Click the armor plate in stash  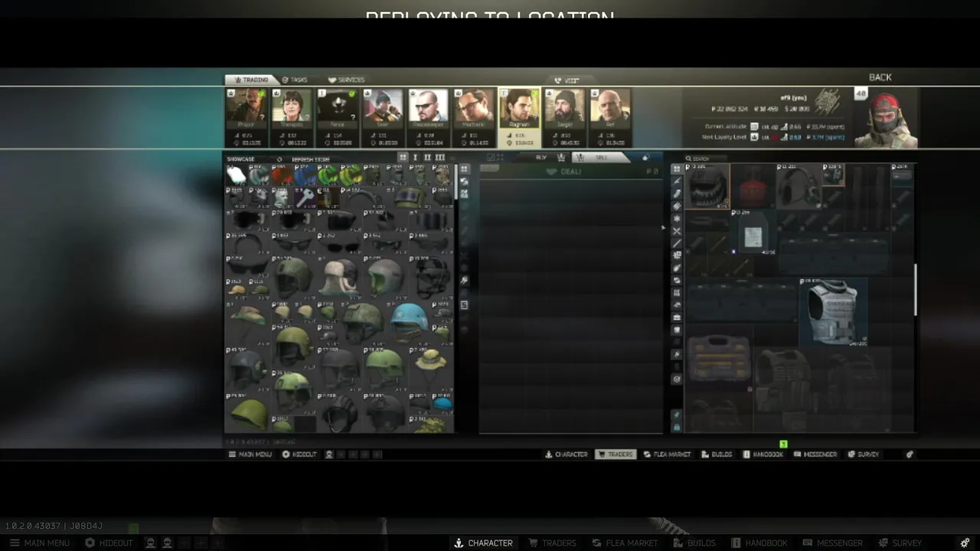pos(753,233)
